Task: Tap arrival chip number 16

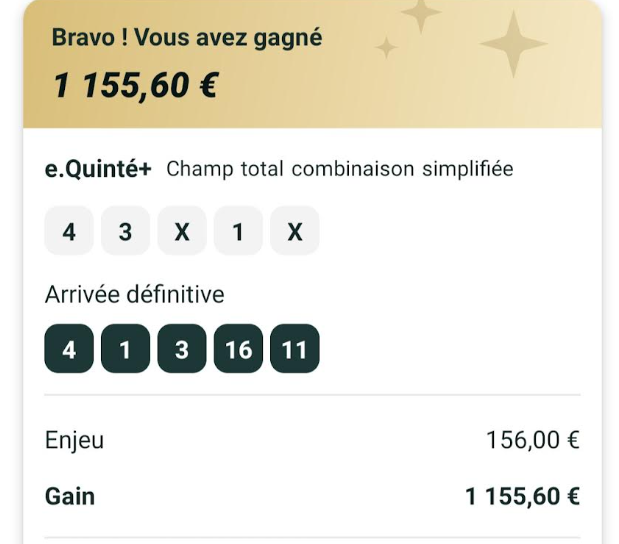Action: coord(238,351)
